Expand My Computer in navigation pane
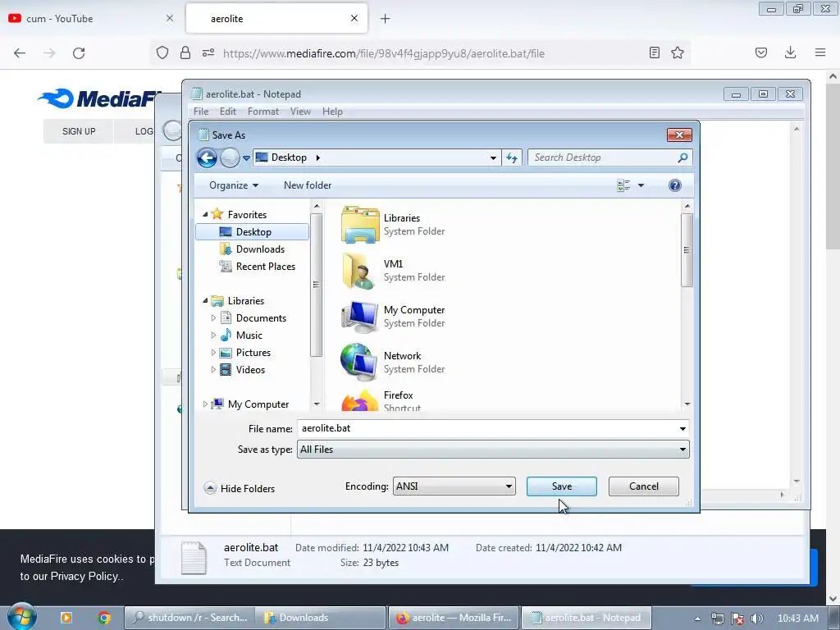Viewport: 840px width, 630px height. [x=205, y=404]
